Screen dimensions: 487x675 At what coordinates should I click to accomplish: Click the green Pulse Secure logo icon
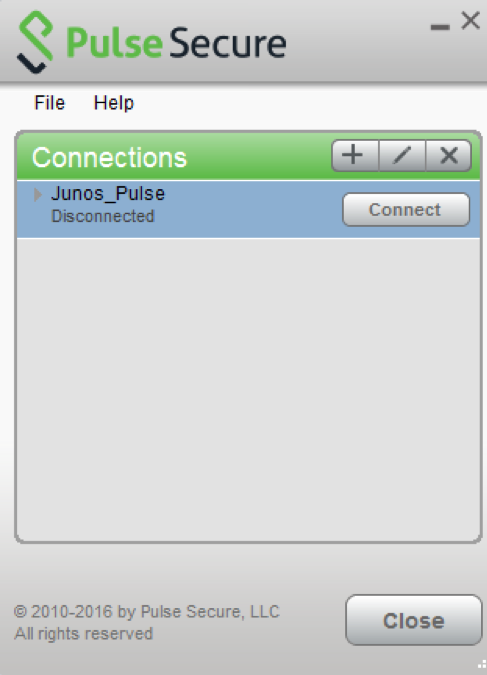[x=35, y=42]
